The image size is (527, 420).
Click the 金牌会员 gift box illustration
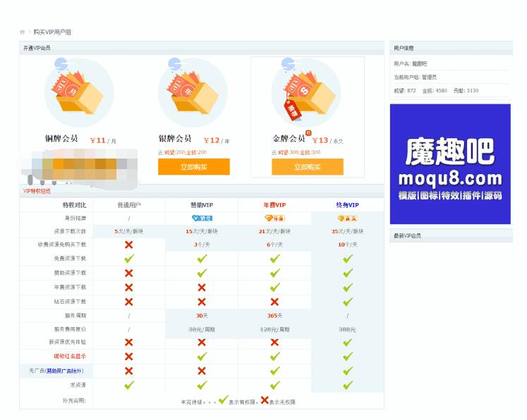[x=305, y=92]
